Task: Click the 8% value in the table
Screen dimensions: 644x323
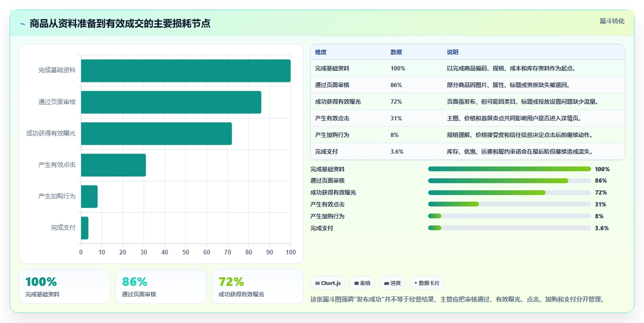Action: tap(395, 135)
